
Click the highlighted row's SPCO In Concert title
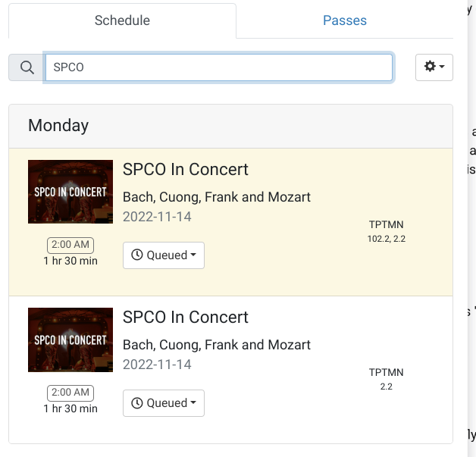pyautogui.click(x=186, y=170)
